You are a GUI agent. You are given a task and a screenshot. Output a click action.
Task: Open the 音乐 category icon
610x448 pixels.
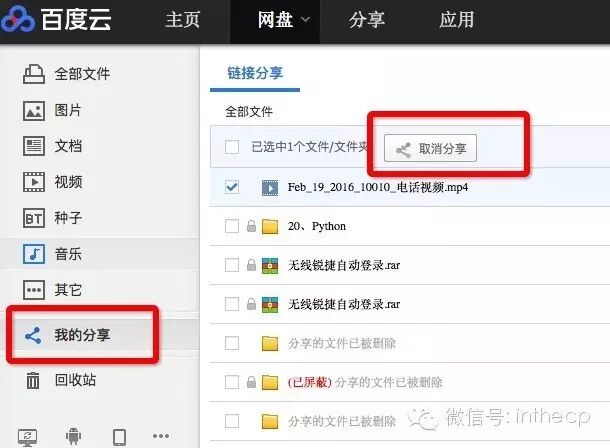(34, 254)
